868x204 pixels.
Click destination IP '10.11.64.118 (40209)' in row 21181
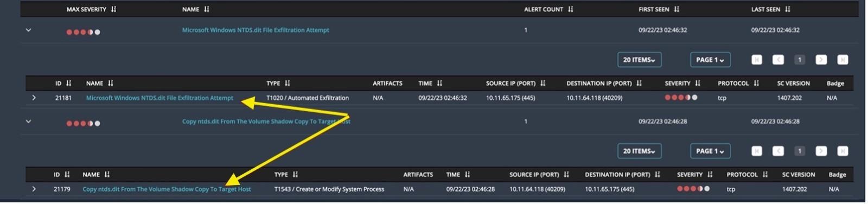click(x=595, y=98)
